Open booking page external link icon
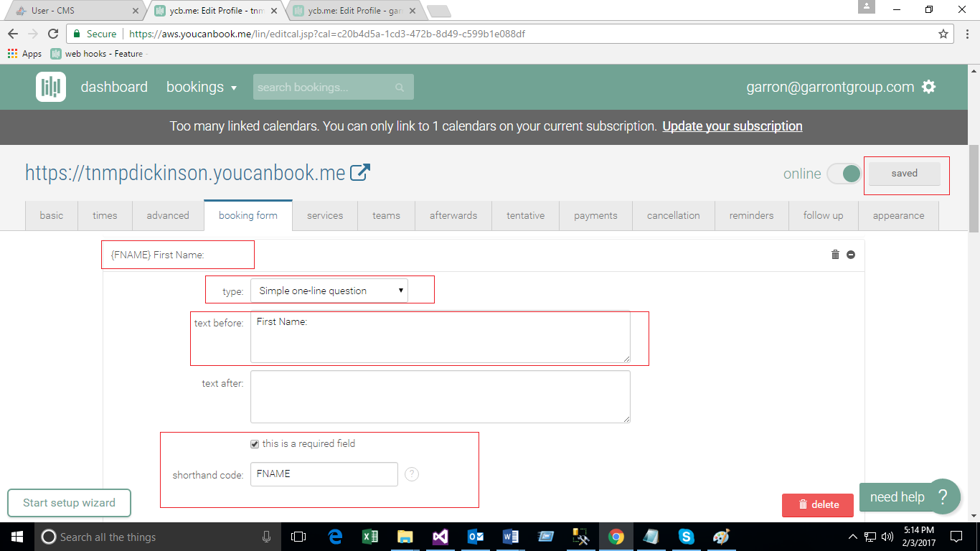This screenshot has height=551, width=980. [x=360, y=172]
